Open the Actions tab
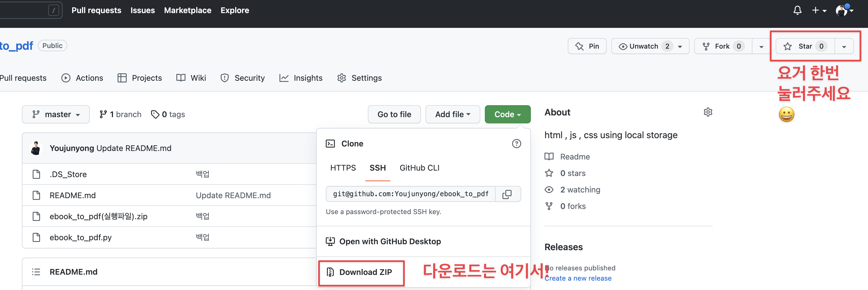This screenshot has height=290, width=868. (82, 78)
